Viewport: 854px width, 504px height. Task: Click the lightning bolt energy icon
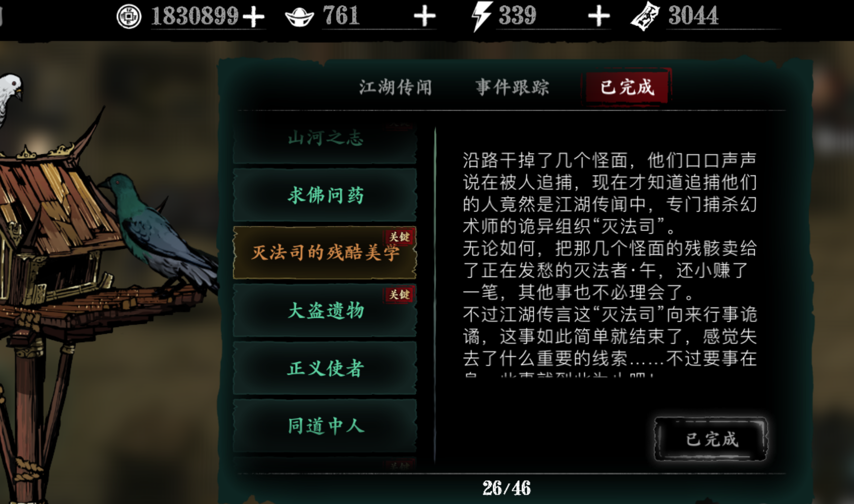coord(480,16)
